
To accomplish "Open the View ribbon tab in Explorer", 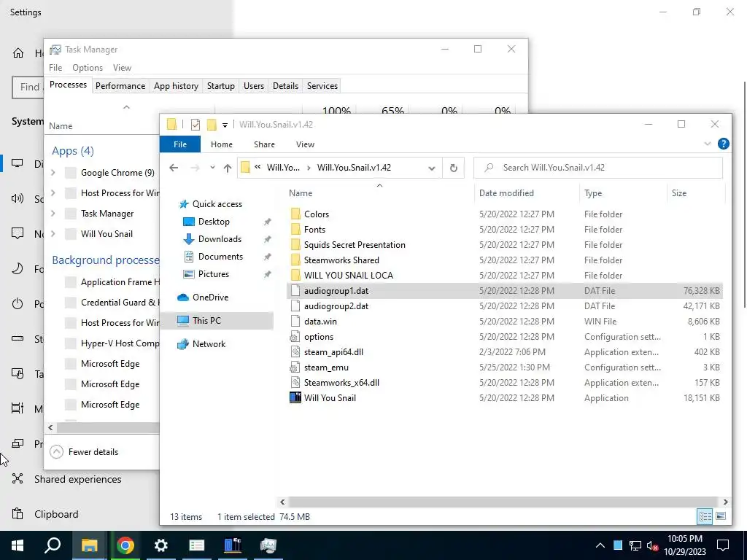I will click(305, 144).
